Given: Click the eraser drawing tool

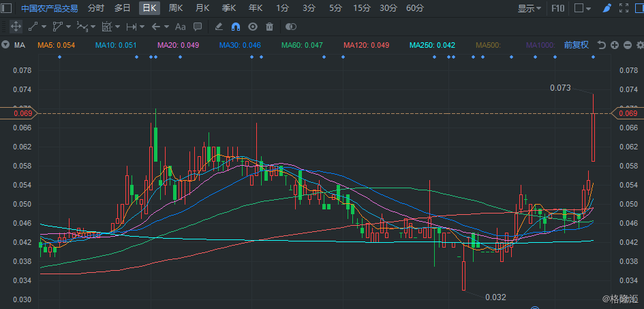Looking at the screenshot, I should (x=219, y=27).
